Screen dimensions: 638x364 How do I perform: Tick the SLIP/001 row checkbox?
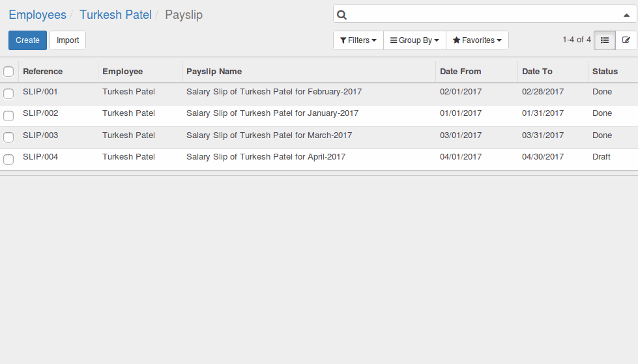[8, 94]
